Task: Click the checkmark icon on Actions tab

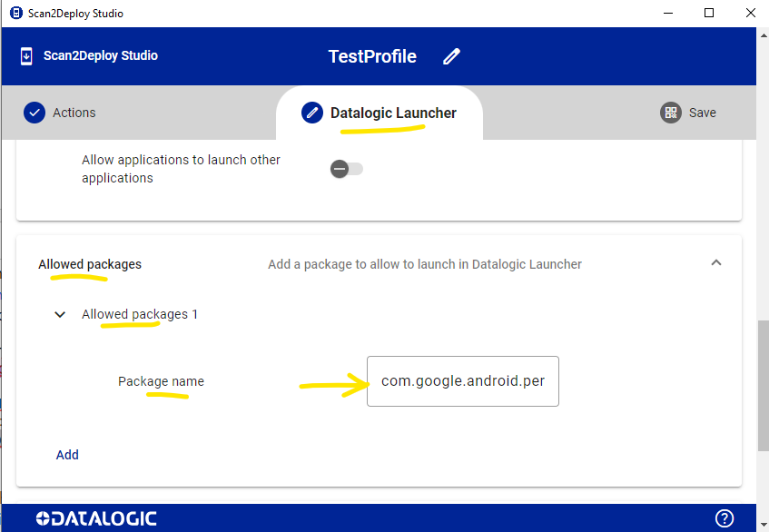Action: tap(35, 113)
